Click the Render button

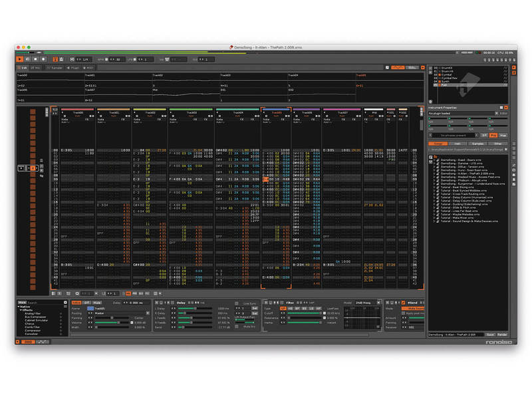tap(502, 334)
